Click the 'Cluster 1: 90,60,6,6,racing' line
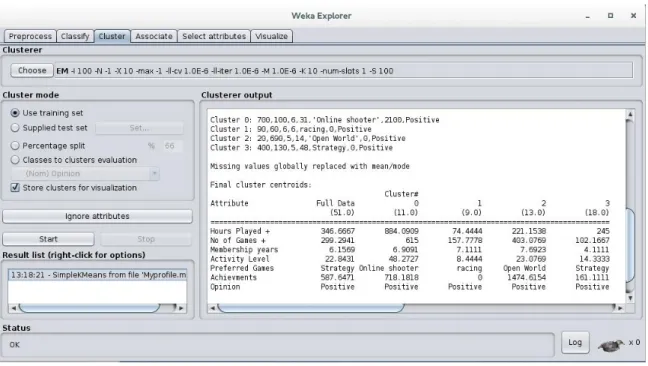Image resolution: width=648 pixels, height=366 pixels. tap(291, 129)
